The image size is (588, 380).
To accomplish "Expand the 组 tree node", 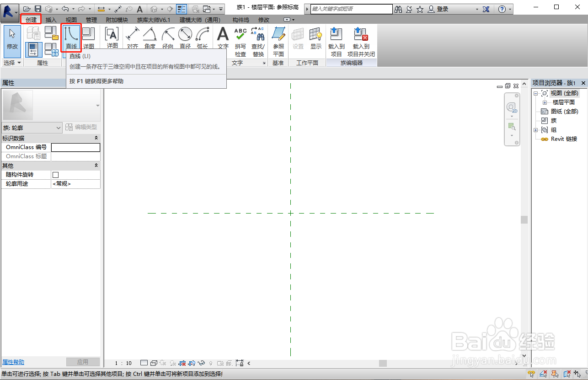I will (x=535, y=130).
